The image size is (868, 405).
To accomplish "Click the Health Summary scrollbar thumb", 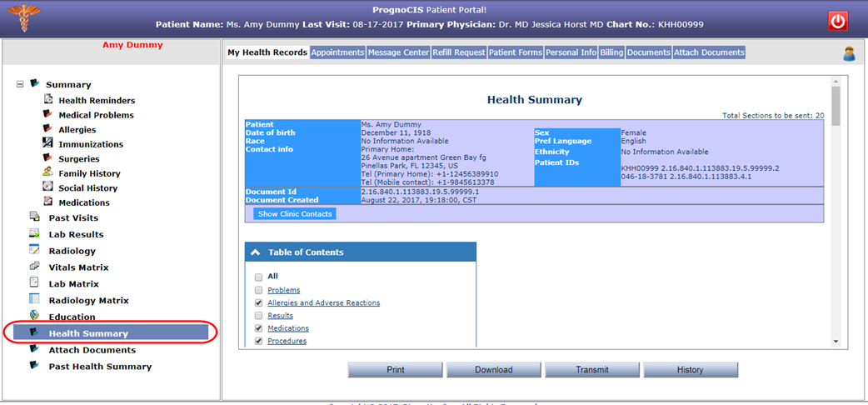I will tap(836, 106).
